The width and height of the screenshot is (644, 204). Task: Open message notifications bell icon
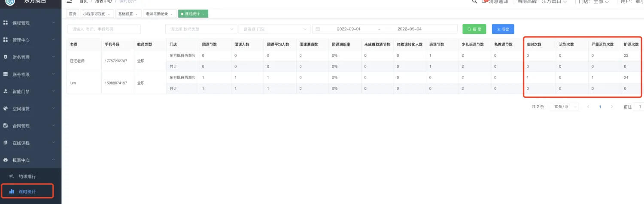pos(485,2)
